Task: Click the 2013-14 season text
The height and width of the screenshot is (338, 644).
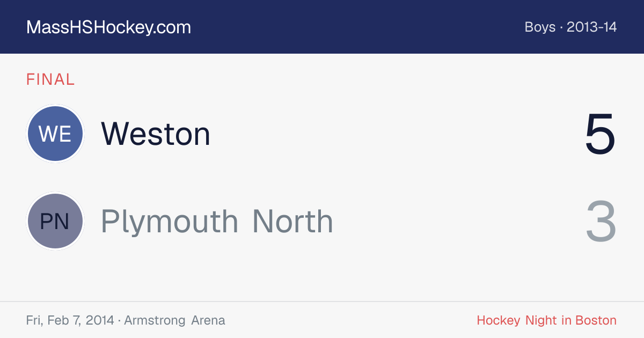Action: pyautogui.click(x=591, y=27)
